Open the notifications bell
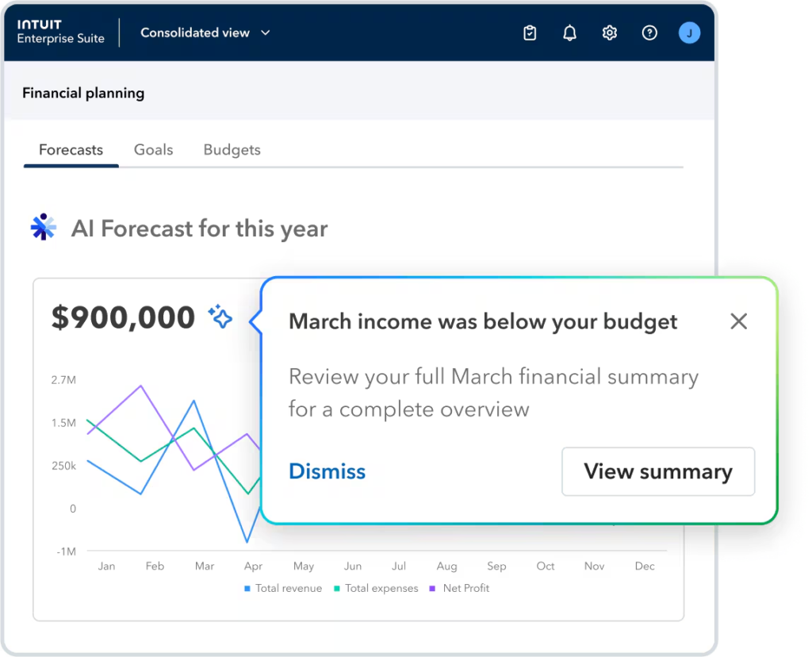812x657 pixels. coord(569,33)
